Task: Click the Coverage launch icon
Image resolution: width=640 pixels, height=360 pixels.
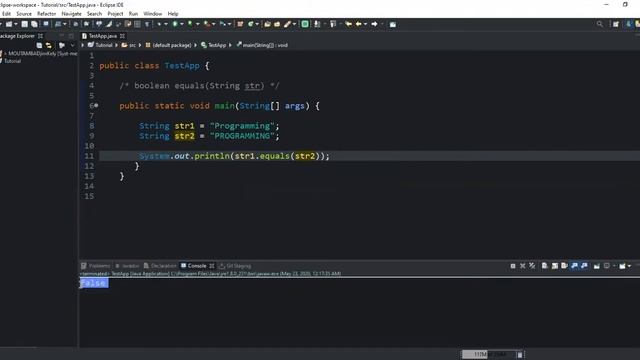Action: click(x=190, y=24)
